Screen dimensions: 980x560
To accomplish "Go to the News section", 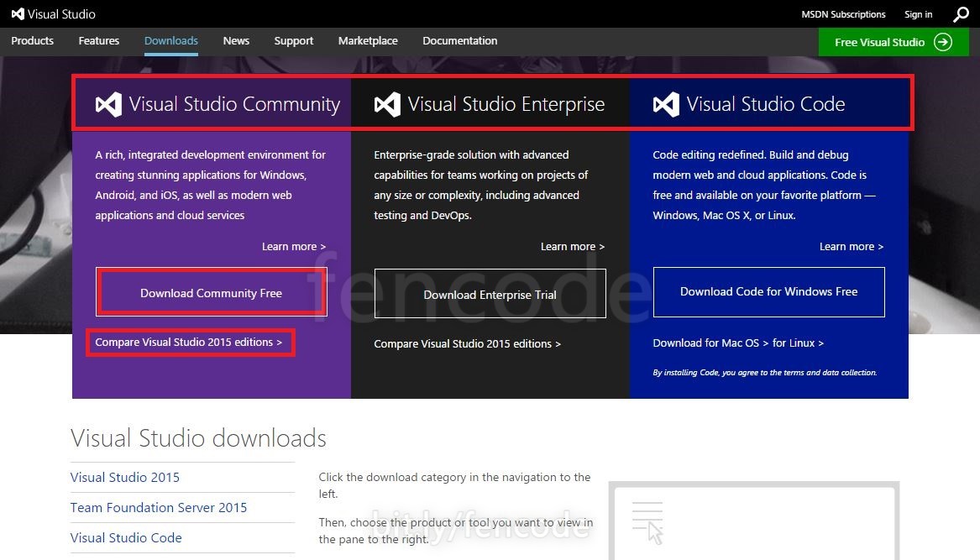I will click(236, 40).
